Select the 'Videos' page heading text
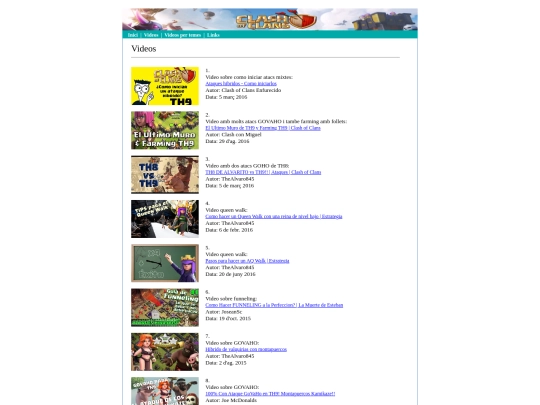 (144, 49)
